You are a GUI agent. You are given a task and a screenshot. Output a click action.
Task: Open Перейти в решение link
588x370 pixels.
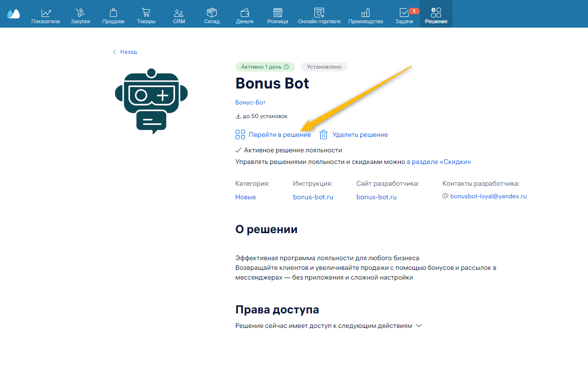[280, 134]
